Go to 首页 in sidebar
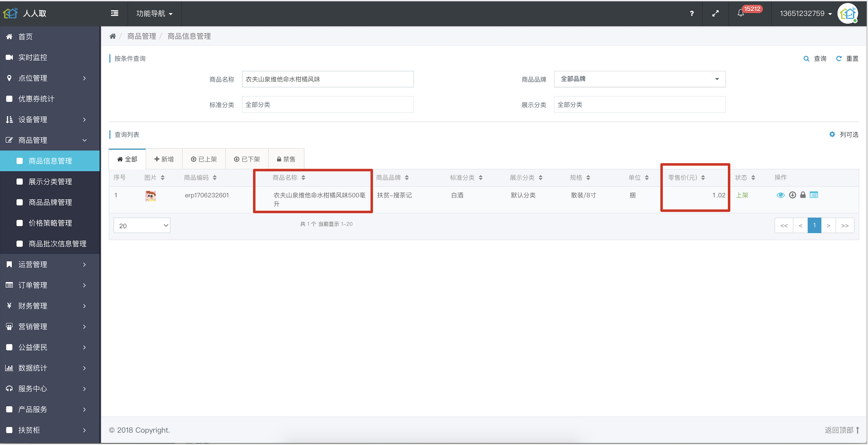Screen dimensions: 868x445 (50, 37)
